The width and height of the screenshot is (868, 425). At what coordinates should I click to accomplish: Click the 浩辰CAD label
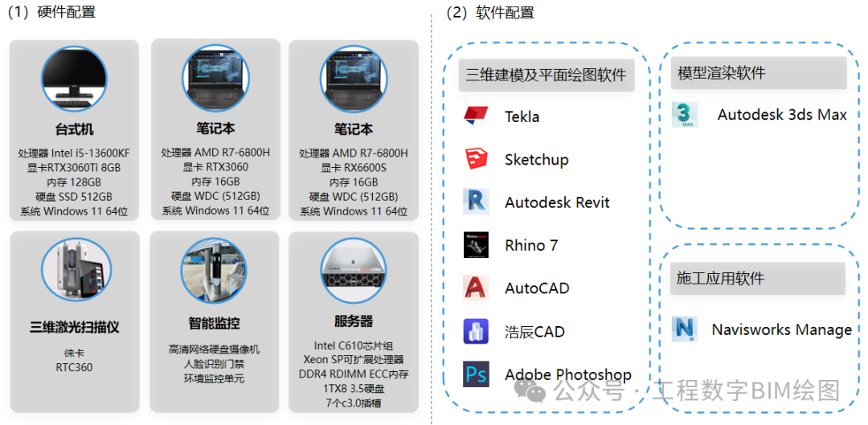tap(534, 332)
